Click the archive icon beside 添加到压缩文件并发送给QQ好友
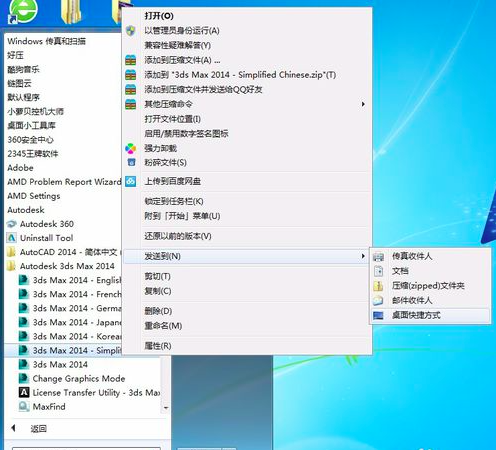The width and height of the screenshot is (496, 450). coord(130,90)
